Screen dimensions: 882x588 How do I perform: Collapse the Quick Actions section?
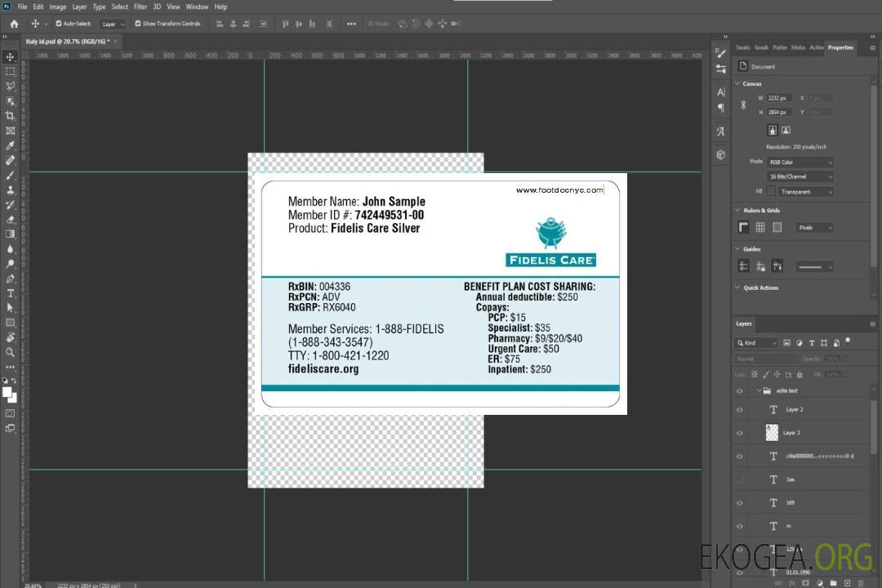pyautogui.click(x=737, y=287)
